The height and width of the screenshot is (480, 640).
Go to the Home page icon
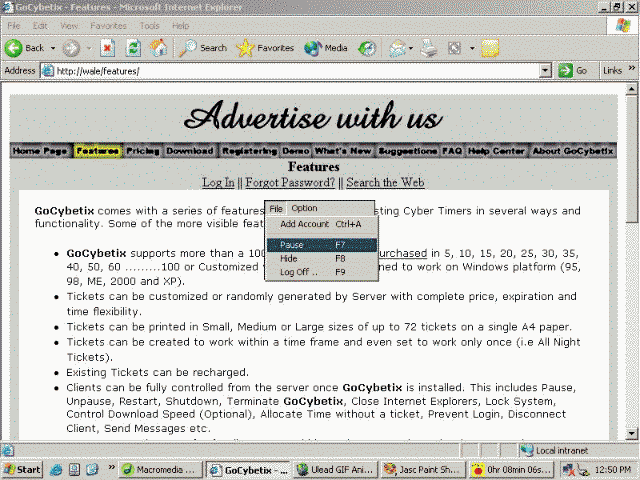click(x=158, y=48)
